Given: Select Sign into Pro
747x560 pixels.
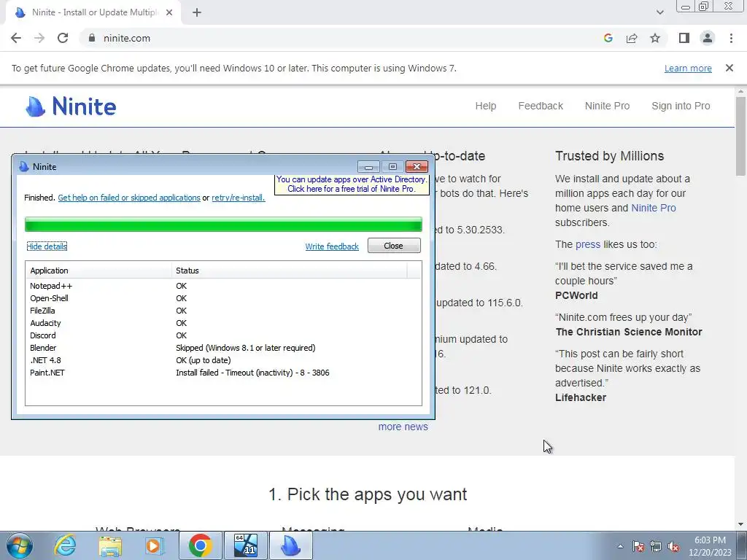Looking at the screenshot, I should coord(681,106).
